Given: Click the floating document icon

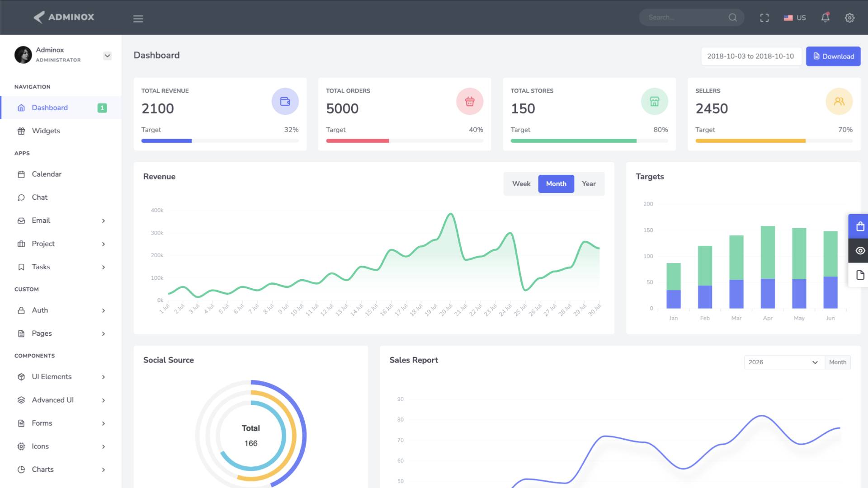Looking at the screenshot, I should pyautogui.click(x=859, y=275).
